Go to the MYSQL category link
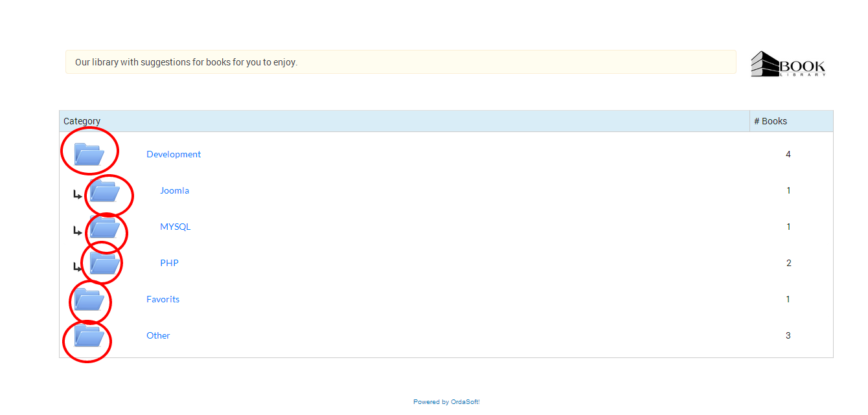868x415 pixels. click(175, 227)
